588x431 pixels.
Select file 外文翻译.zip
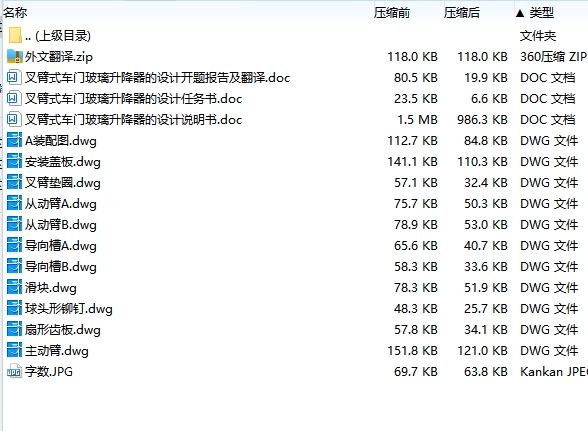click(59, 57)
